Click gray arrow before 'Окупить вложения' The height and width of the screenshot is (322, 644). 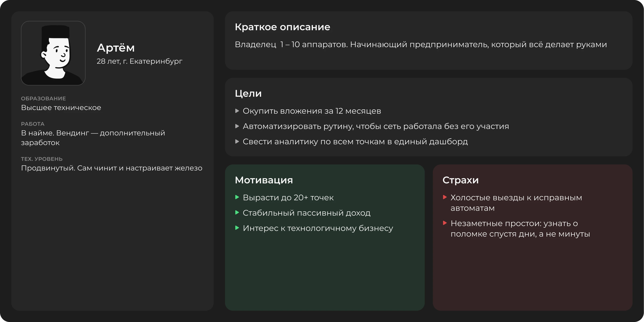237,111
